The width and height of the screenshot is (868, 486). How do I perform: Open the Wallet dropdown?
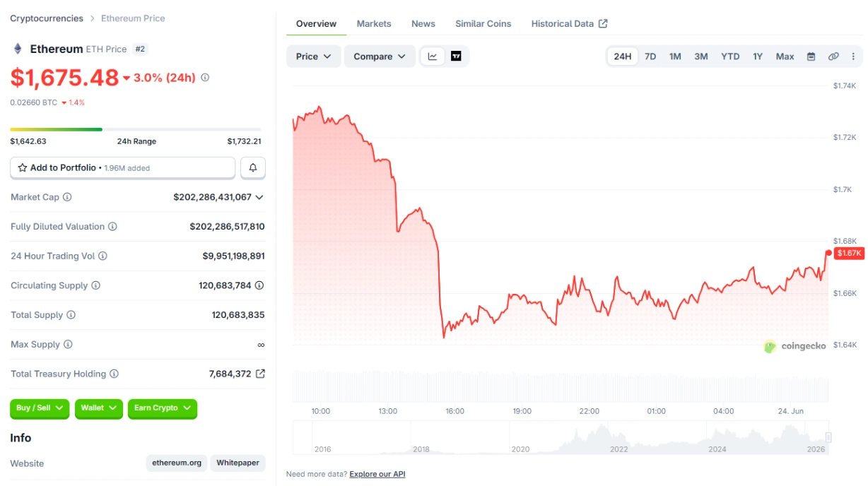98,408
